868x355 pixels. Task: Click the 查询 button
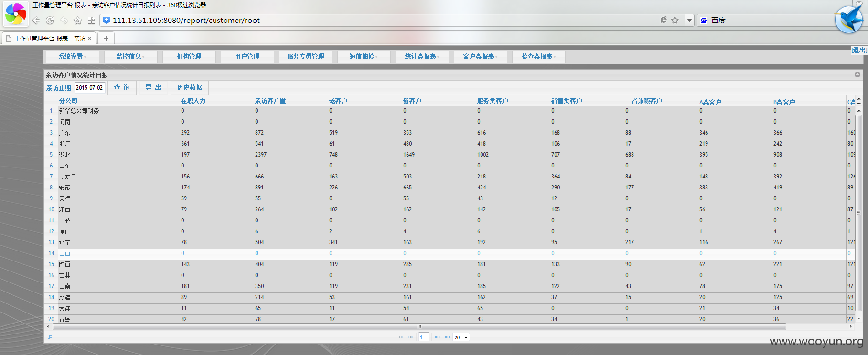pos(122,88)
